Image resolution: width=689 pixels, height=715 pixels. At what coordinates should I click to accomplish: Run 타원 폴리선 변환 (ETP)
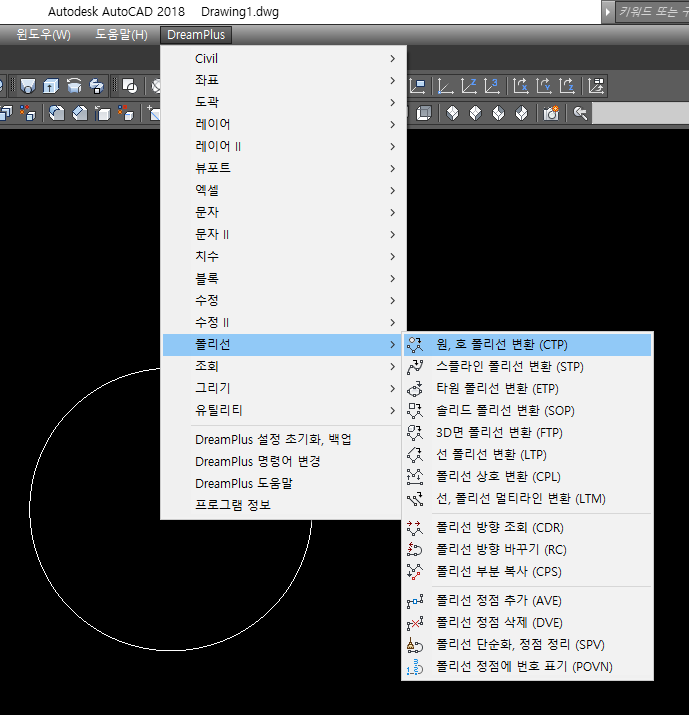[x=528, y=389]
